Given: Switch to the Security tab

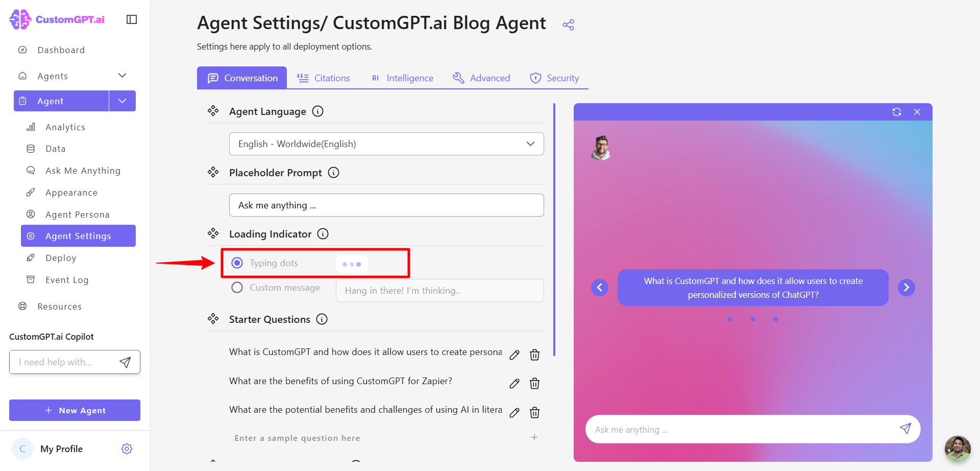Looking at the screenshot, I should (x=554, y=78).
